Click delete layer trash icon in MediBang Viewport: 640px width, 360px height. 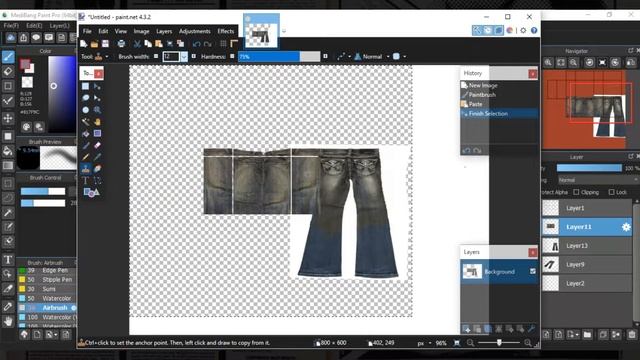(632, 335)
